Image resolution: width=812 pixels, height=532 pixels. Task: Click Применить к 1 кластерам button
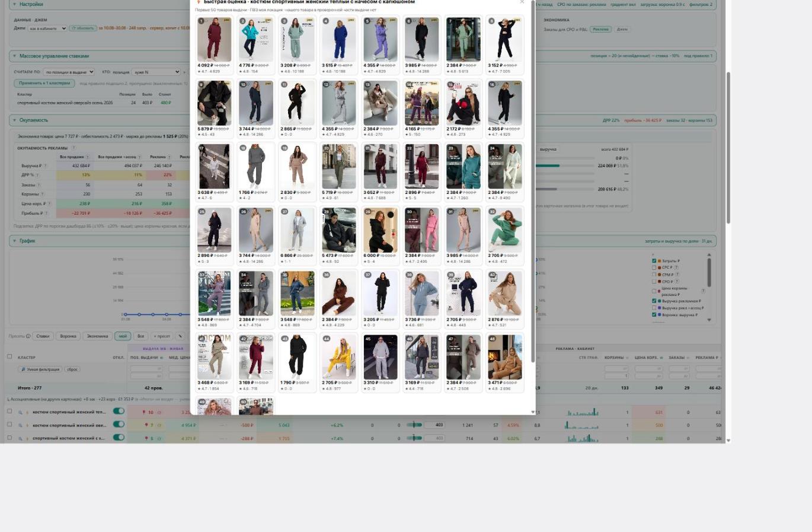[44, 83]
